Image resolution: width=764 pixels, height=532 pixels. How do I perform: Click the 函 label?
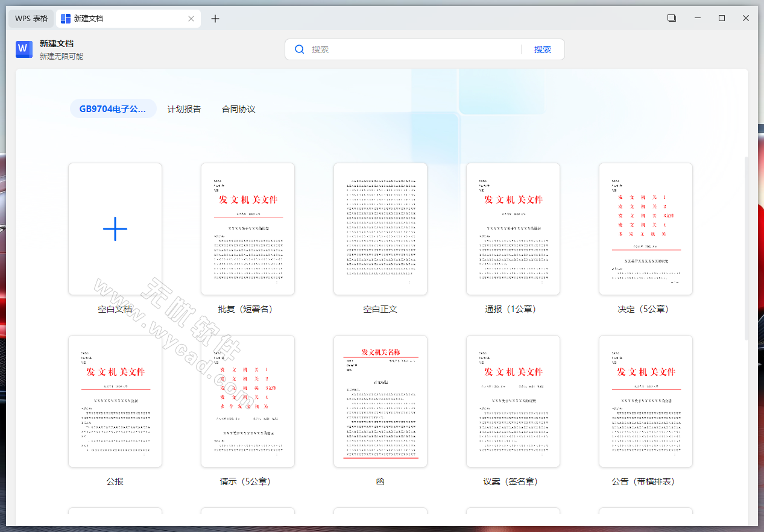coord(380,481)
